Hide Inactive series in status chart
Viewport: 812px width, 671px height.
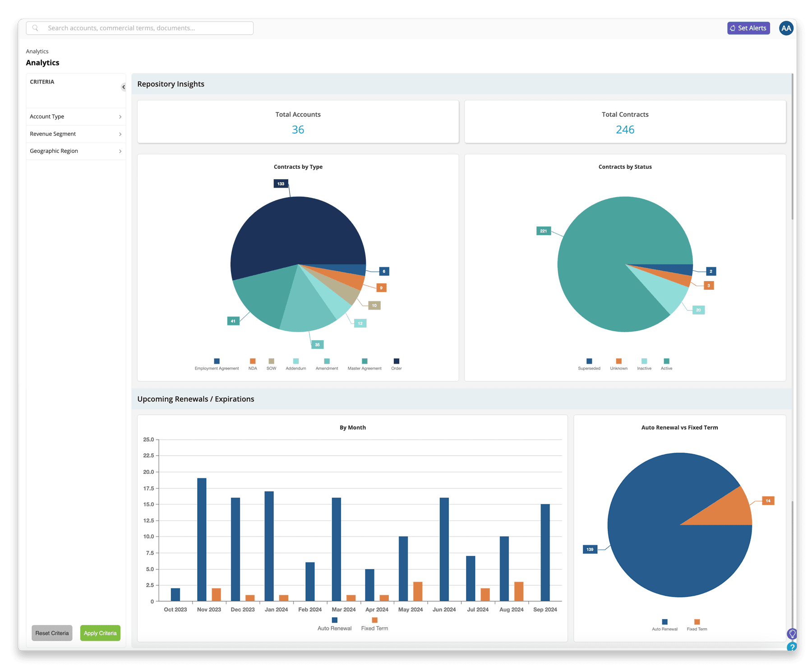point(644,365)
